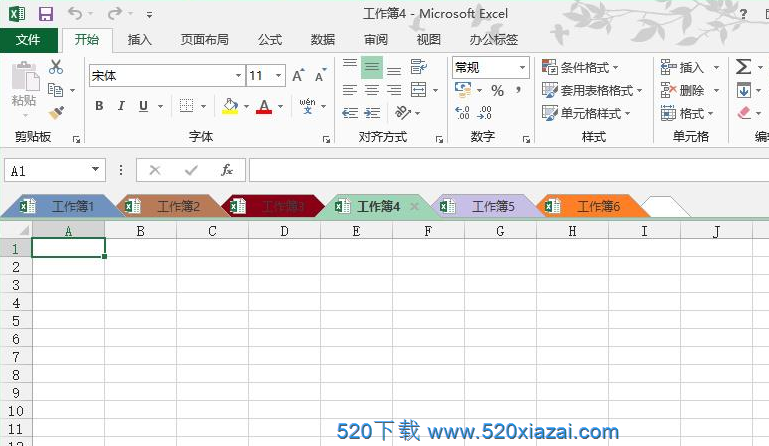
Task: Open the 文件 file menu
Action: [28, 40]
